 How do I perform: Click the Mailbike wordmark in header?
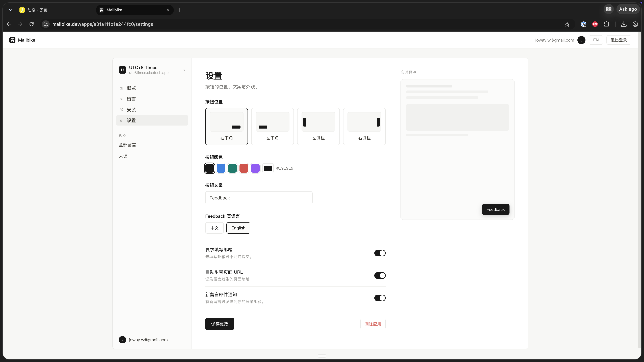[x=26, y=40]
